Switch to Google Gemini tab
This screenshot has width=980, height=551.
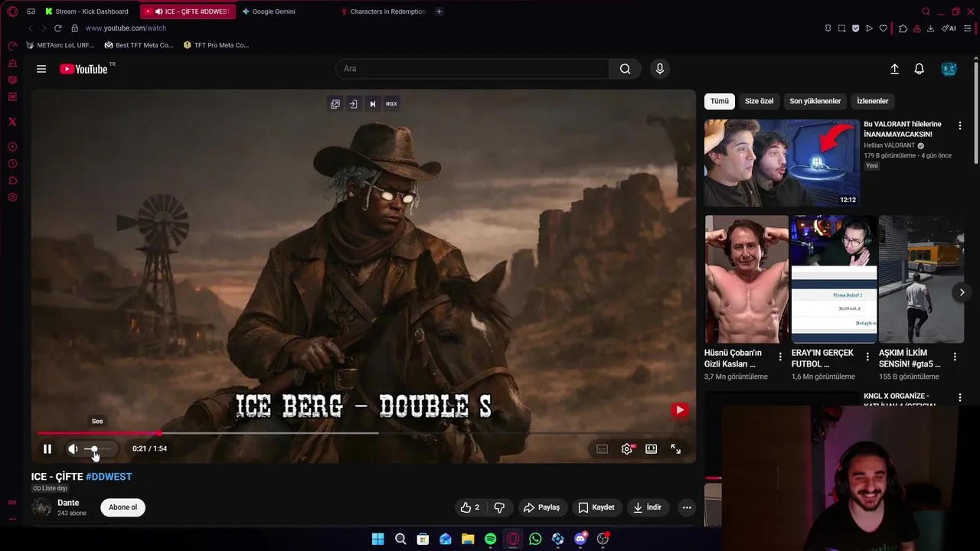click(273, 11)
